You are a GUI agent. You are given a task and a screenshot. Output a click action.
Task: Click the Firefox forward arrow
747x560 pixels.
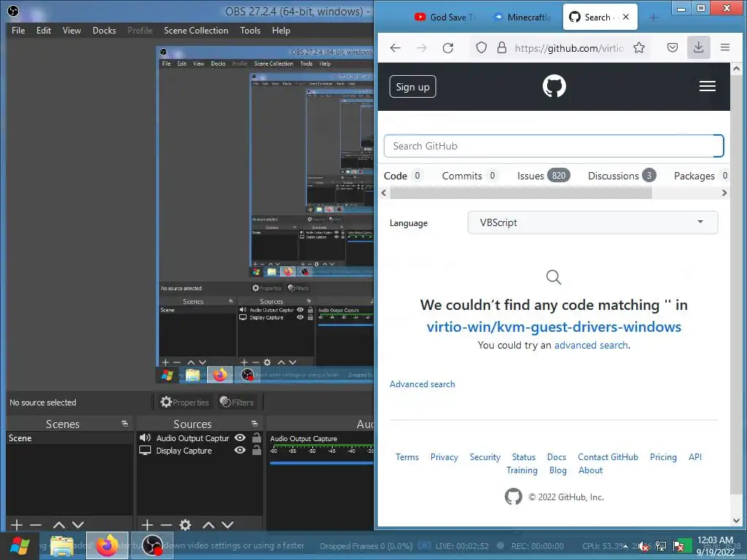[422, 47]
